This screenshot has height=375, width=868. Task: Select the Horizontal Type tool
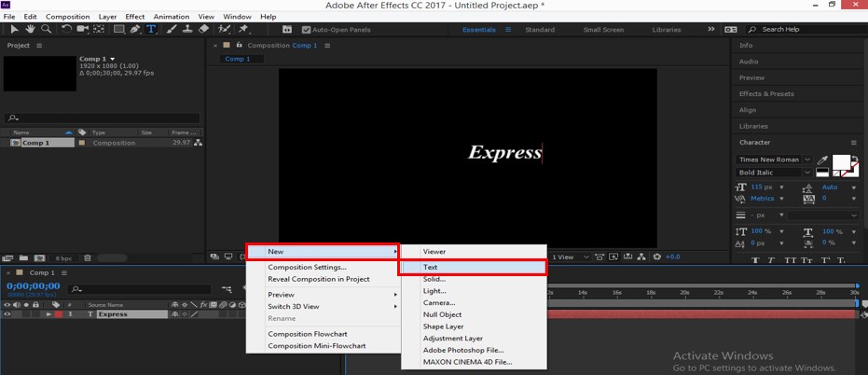tap(151, 29)
